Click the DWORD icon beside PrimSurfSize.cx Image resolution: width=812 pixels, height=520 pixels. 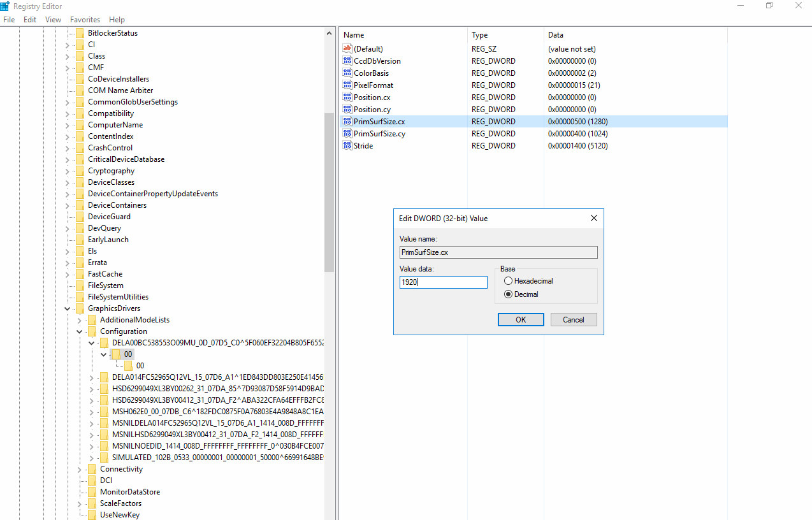pos(347,121)
